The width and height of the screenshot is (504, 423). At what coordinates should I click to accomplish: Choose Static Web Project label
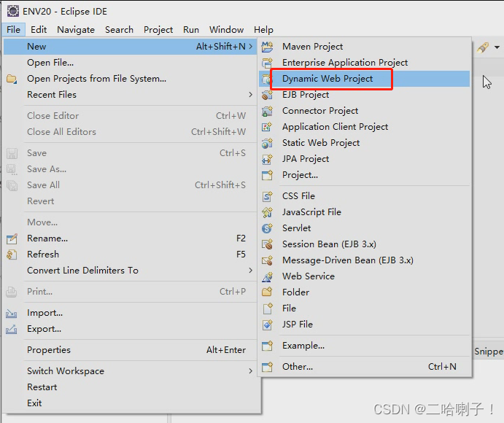[321, 143]
